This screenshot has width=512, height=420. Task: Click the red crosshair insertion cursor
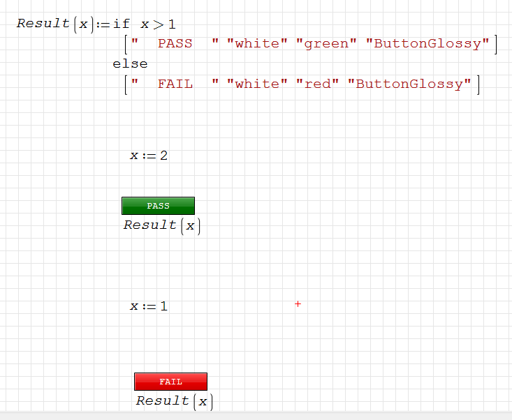pos(298,303)
